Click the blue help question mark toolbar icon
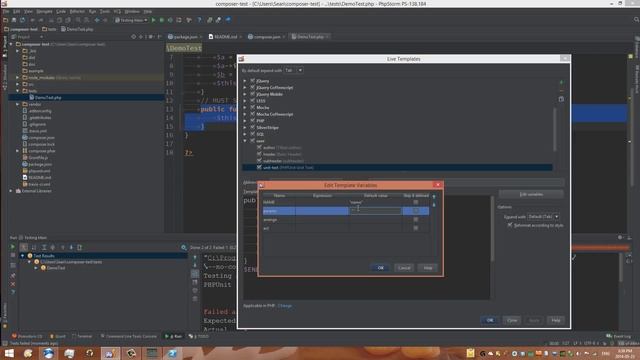Viewport: 640px width, 360px height. (x=199, y=20)
